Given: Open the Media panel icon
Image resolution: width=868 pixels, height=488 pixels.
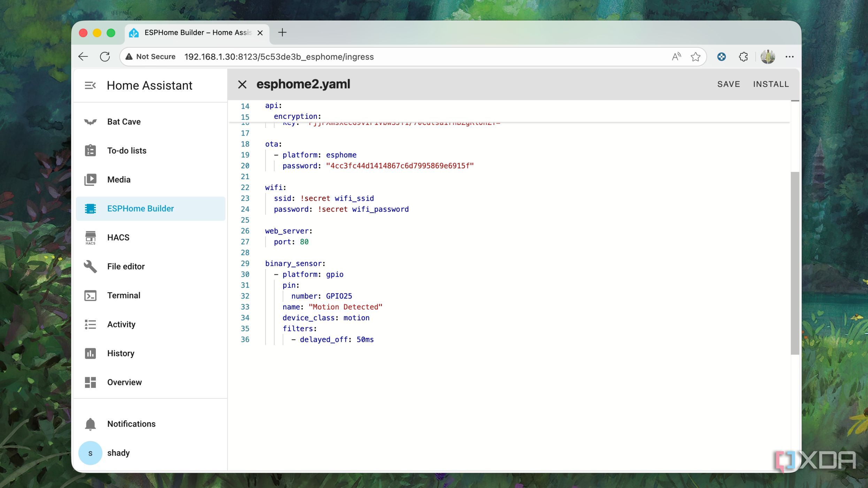Looking at the screenshot, I should point(90,180).
